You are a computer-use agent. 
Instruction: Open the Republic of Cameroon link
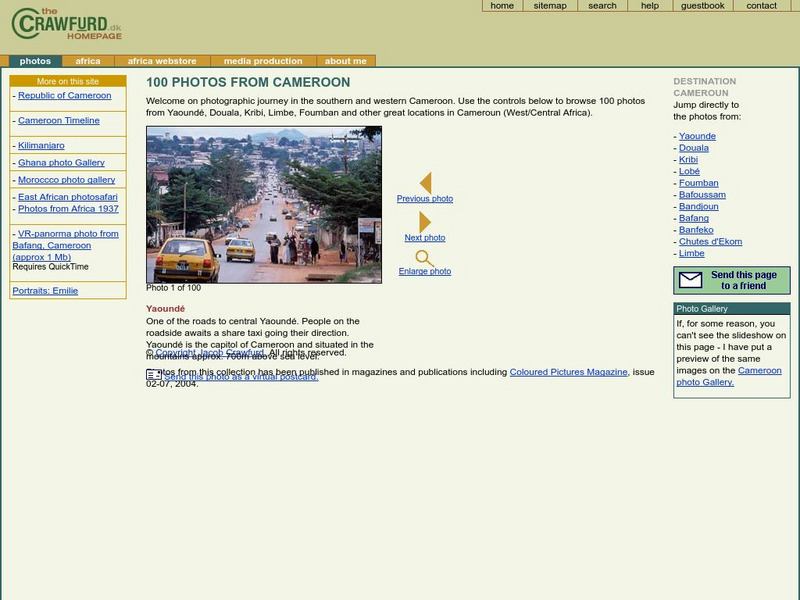(65, 95)
